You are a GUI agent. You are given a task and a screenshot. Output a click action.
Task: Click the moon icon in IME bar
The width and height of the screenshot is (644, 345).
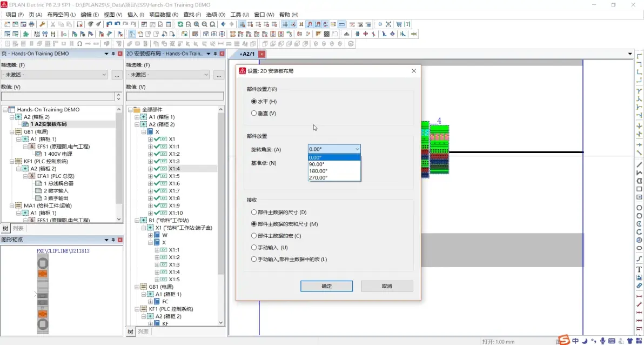(x=585, y=341)
